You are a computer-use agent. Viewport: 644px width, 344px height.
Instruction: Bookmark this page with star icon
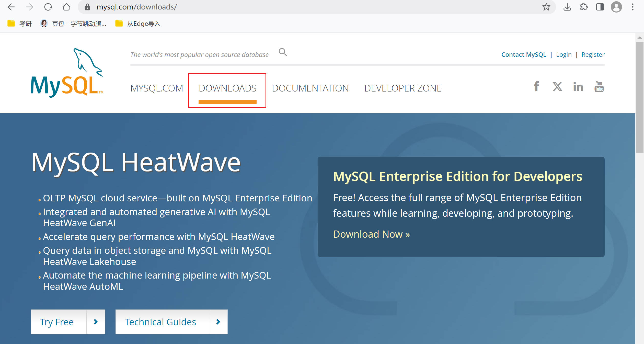tap(546, 7)
